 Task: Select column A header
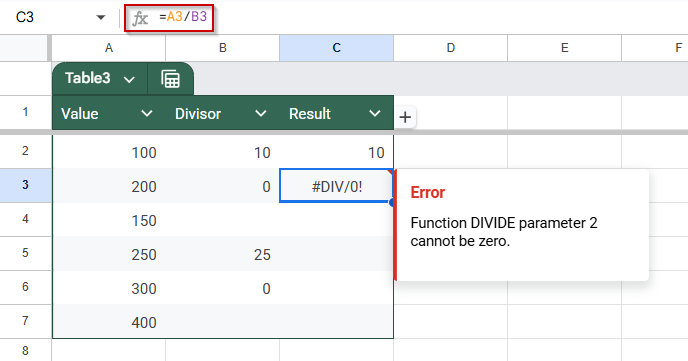pyautogui.click(x=109, y=48)
